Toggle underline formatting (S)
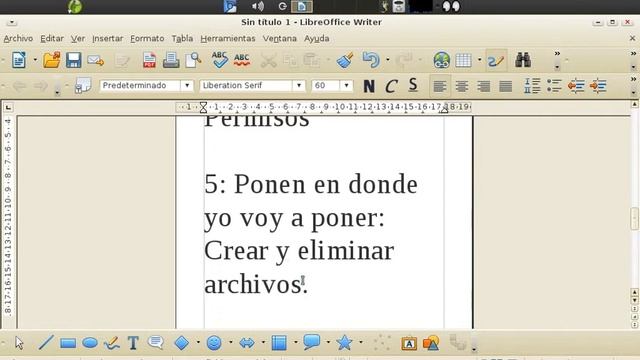This screenshot has height=360, width=640. 413,85
